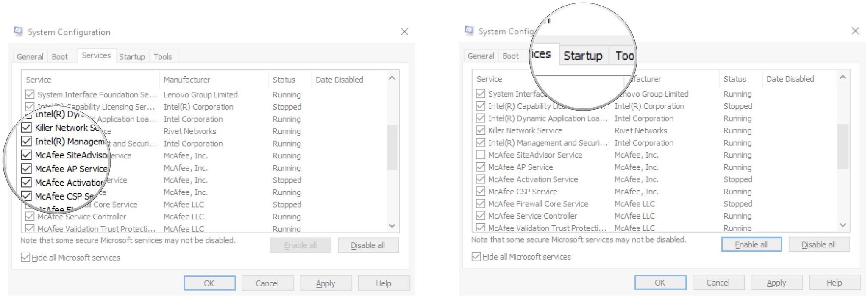868x297 pixels.
Task: Toggle McAfee Firewall Core Service checkbox right window
Action: point(481,203)
